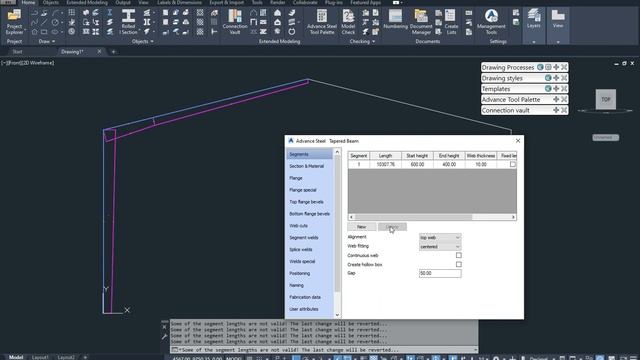Image resolution: width=640 pixels, height=360 pixels.
Task: Select the Section & Material page in the dialog
Action: [307, 166]
